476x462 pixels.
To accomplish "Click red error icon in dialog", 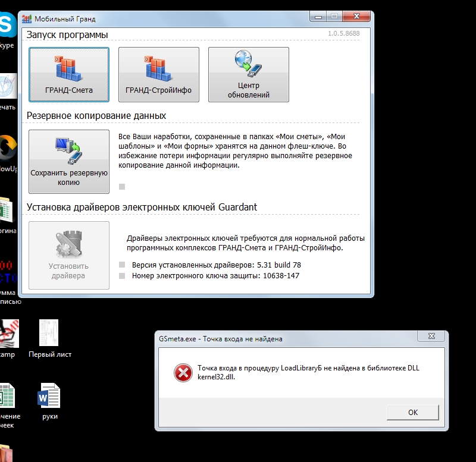I will click(x=183, y=373).
